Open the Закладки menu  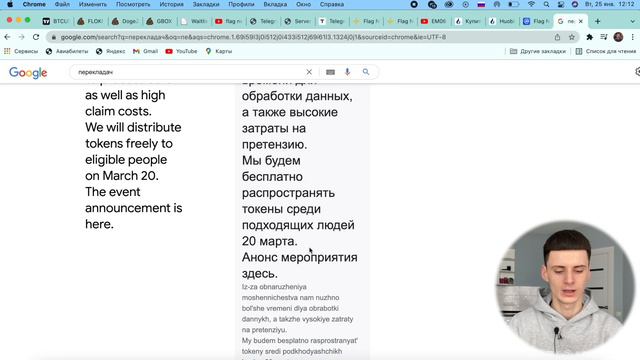tap(206, 4)
